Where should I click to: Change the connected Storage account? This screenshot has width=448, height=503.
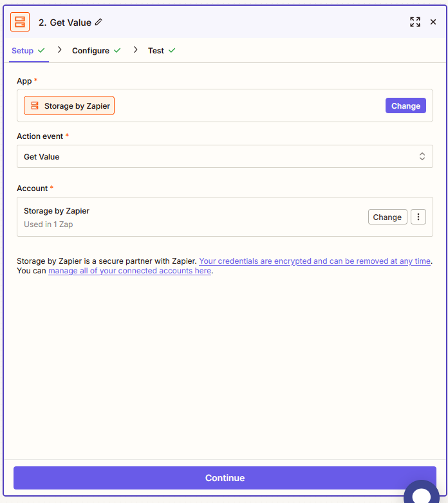point(387,217)
